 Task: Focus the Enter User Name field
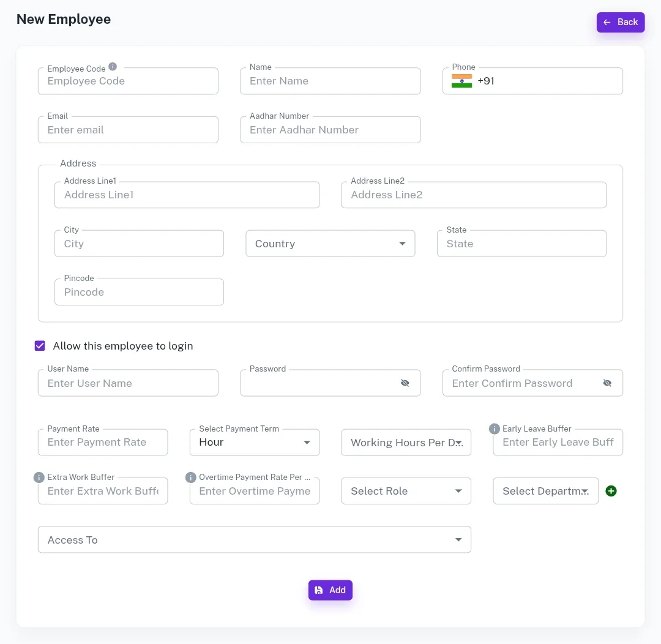tap(128, 383)
